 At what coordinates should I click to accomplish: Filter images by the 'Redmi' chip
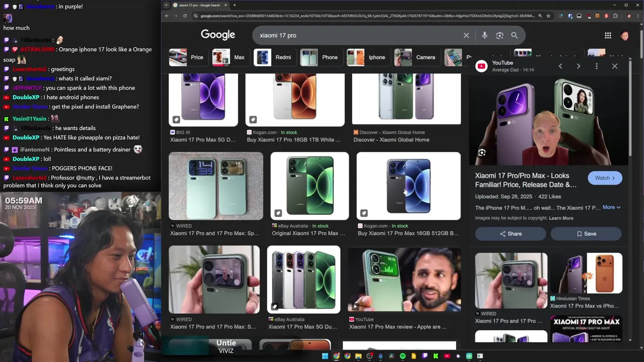[274, 57]
